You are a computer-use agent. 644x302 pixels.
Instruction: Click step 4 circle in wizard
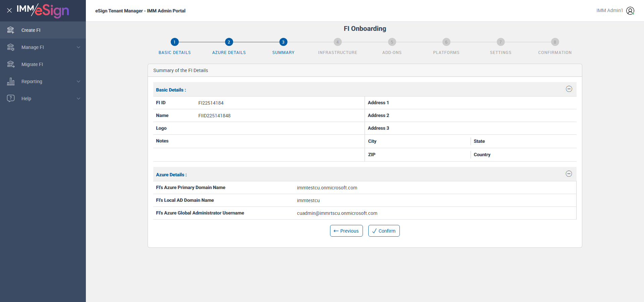tap(337, 42)
